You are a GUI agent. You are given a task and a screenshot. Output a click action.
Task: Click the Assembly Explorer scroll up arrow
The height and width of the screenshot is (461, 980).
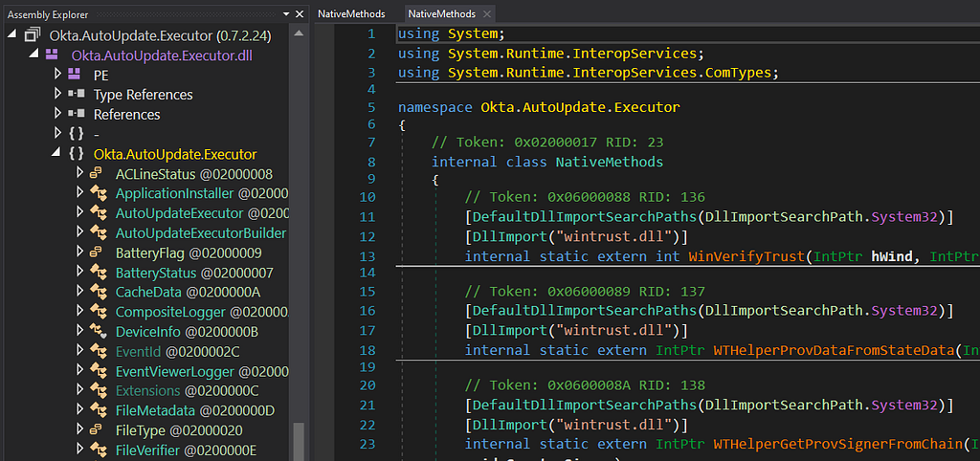(299, 33)
